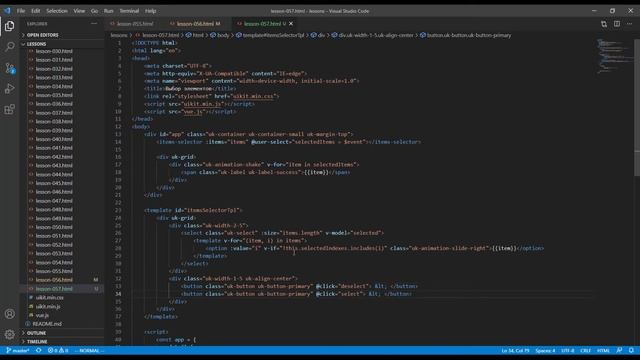This screenshot has height=360, width=640.
Task: Click the UTF-8 encoding selector
Action: point(567,351)
